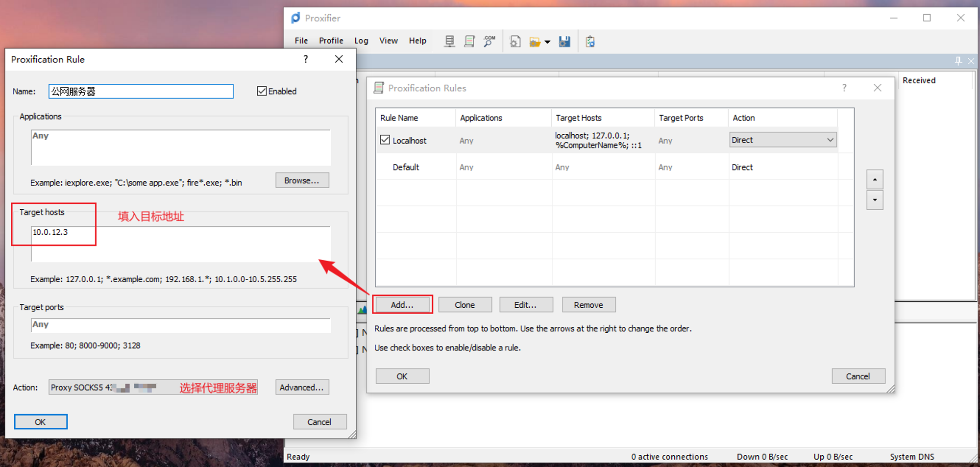Open the Name Resolution (.COM) toolbar icon

pyautogui.click(x=489, y=41)
